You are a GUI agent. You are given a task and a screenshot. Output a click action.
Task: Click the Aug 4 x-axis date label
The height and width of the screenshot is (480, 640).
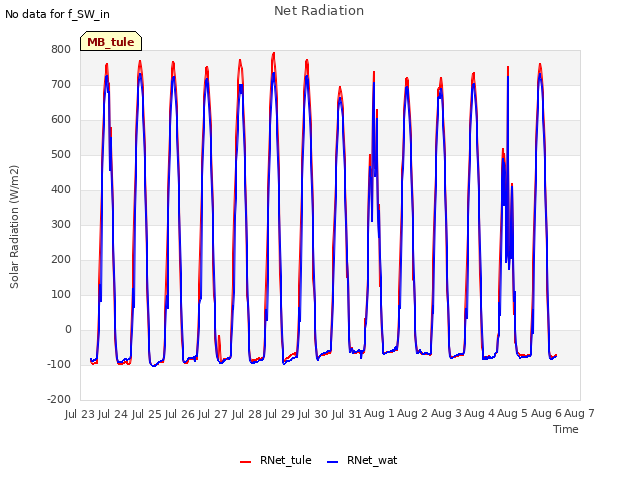479,414
